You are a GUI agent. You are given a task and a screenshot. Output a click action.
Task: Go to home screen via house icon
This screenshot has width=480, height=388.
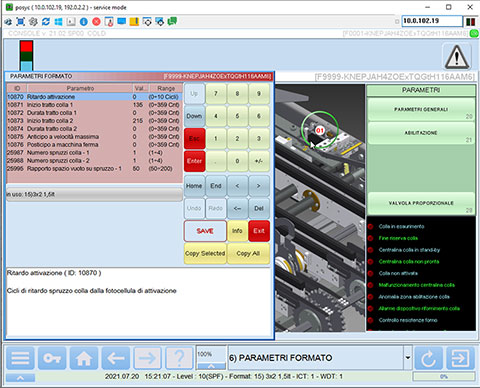(84, 358)
